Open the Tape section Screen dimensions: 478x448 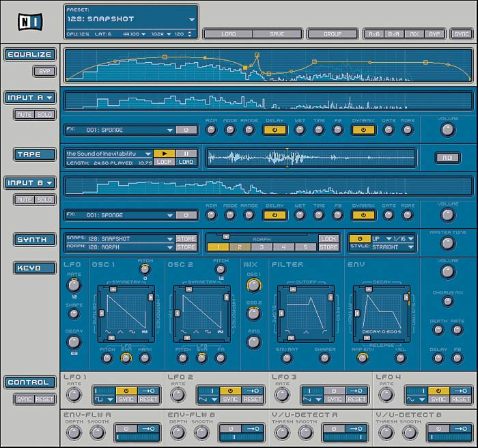[x=35, y=154]
